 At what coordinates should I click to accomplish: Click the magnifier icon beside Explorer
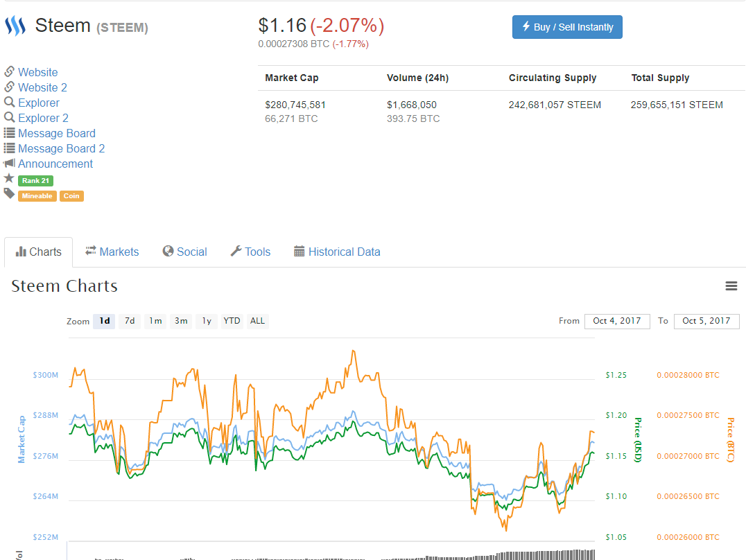click(9, 103)
